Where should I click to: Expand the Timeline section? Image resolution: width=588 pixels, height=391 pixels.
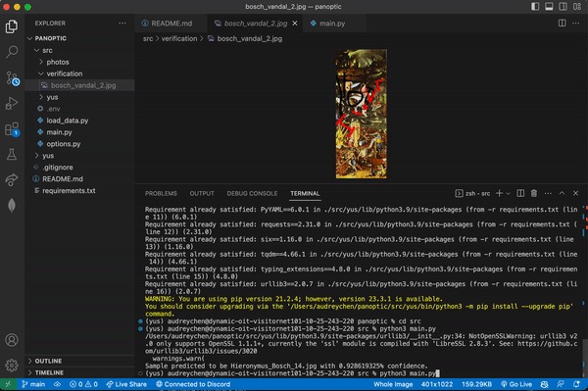80,372
